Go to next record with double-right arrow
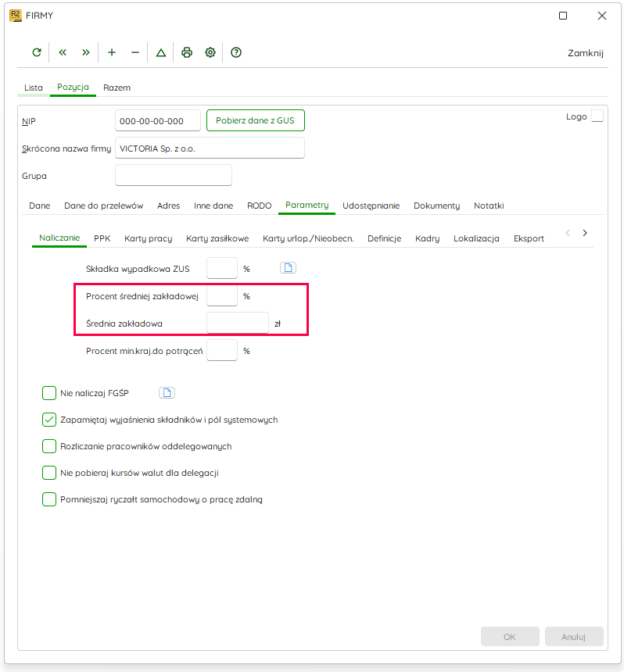Viewport: 624px width, 672px height. 86,52
